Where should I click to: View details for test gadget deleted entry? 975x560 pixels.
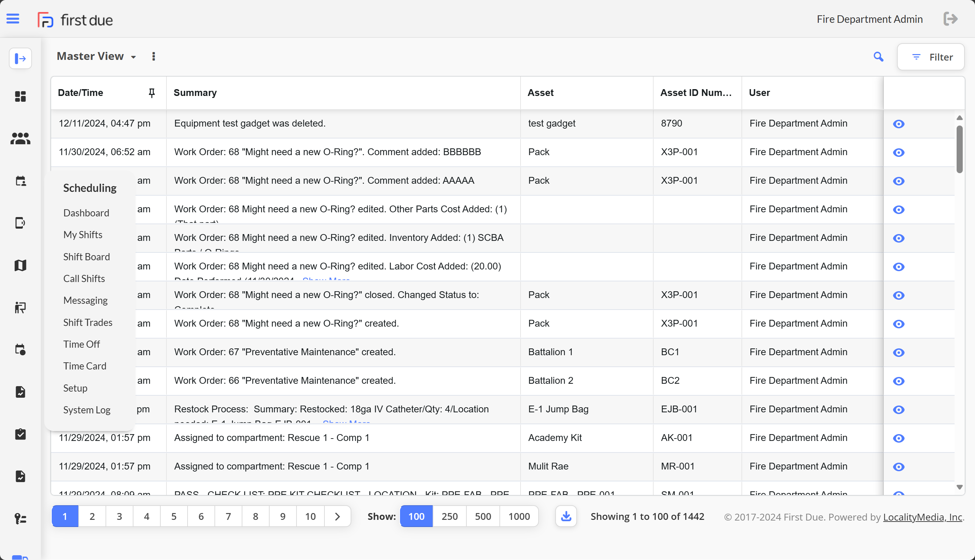click(898, 124)
